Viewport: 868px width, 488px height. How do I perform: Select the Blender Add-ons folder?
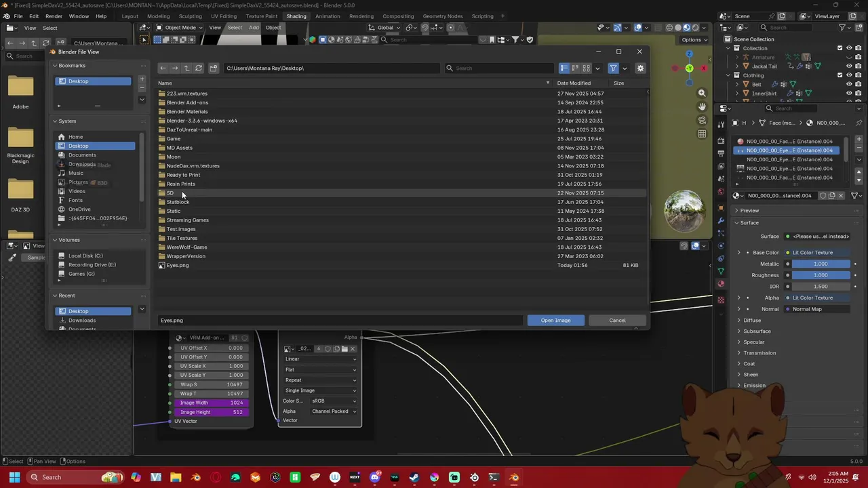coord(187,102)
